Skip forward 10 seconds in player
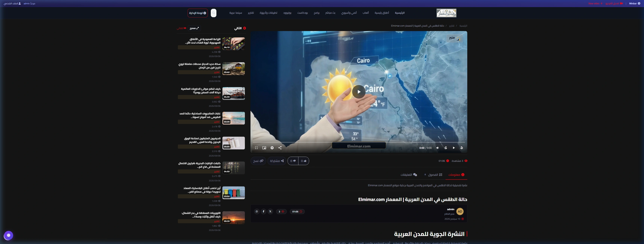Viewport: 644px width, 244px height. click(x=446, y=148)
